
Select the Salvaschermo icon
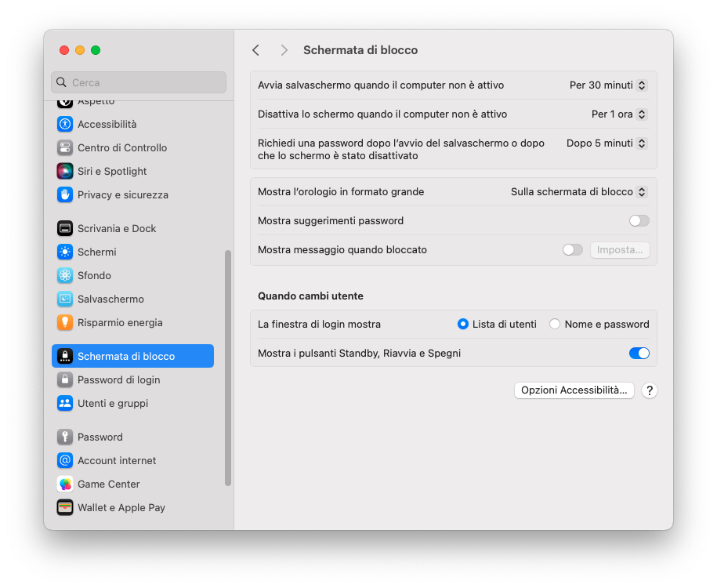point(65,299)
